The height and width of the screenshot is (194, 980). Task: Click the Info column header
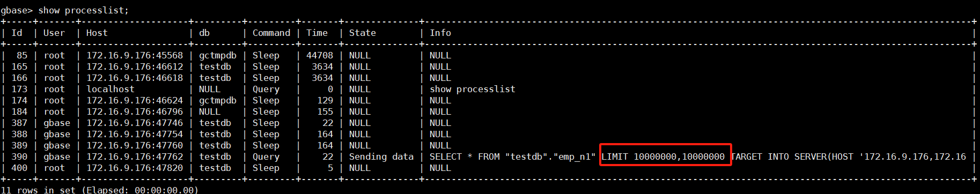coord(440,33)
